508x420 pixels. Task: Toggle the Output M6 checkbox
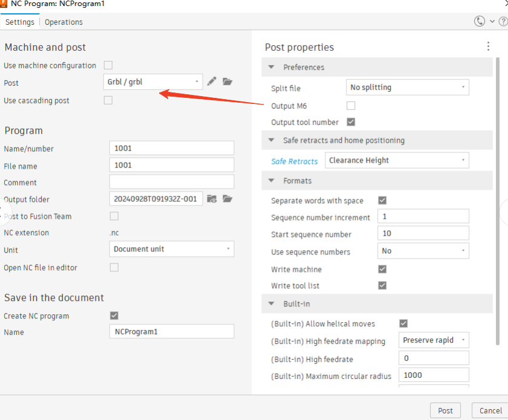[351, 106]
